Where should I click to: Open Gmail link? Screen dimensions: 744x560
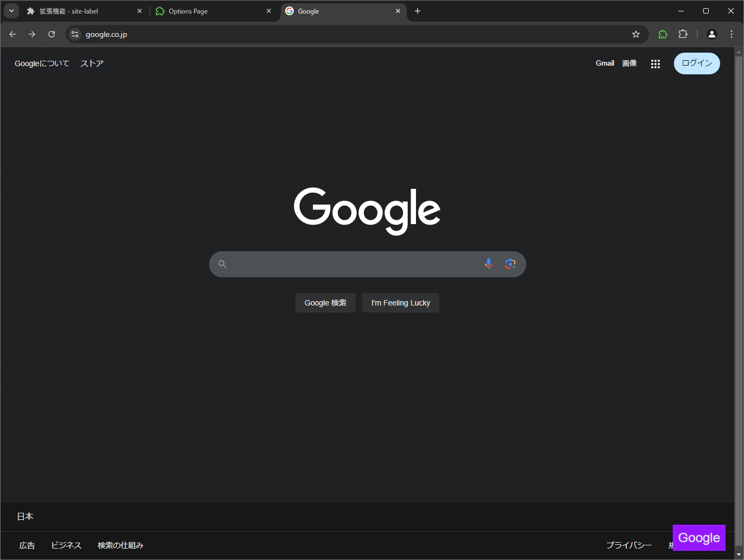point(605,63)
